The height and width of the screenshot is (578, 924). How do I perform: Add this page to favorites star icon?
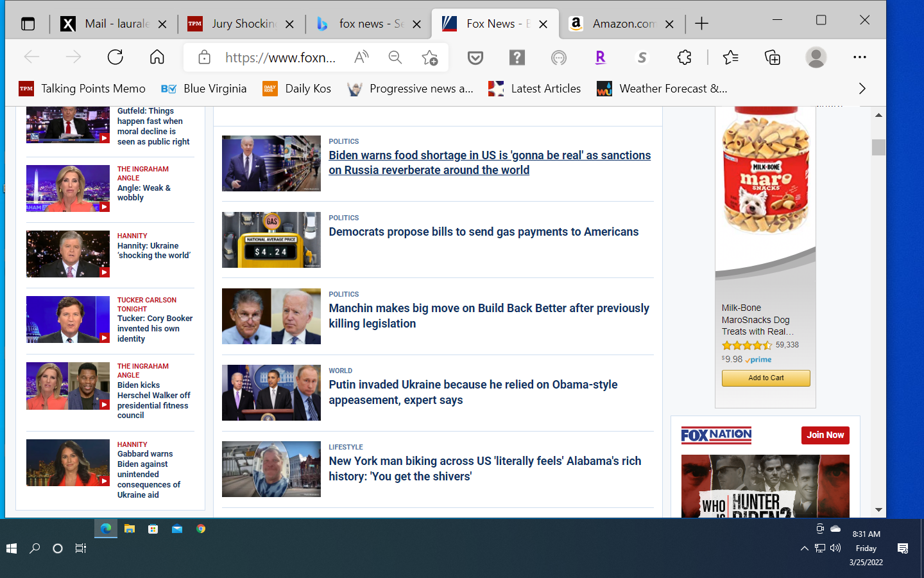tap(429, 58)
